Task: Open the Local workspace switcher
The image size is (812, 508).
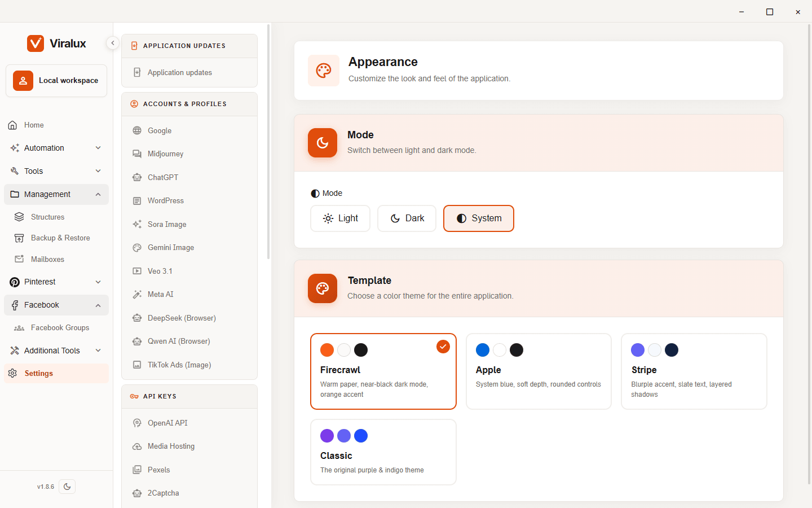Action: click(56, 81)
